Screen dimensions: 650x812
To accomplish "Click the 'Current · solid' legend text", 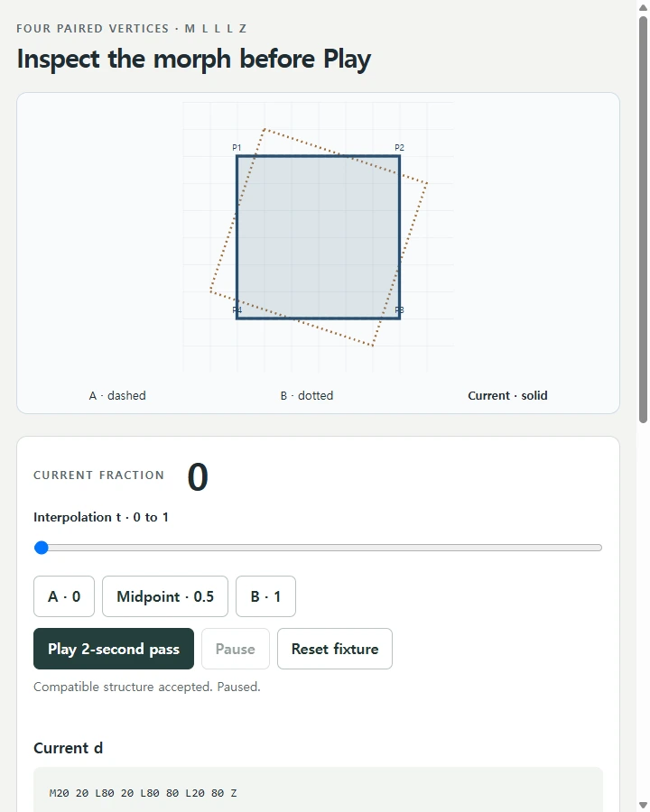I will tap(507, 396).
